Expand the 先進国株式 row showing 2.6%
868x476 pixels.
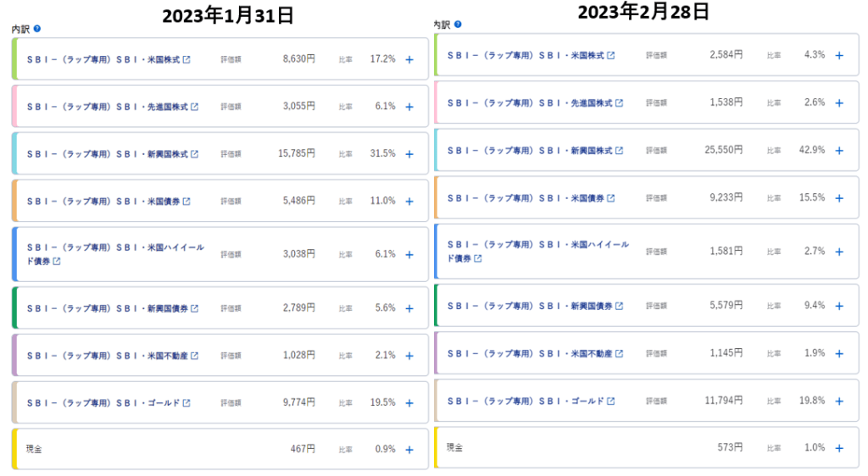840,102
